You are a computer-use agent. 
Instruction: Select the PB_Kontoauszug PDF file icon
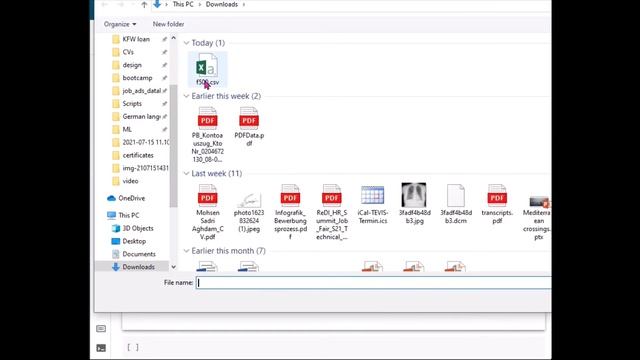pos(207,118)
